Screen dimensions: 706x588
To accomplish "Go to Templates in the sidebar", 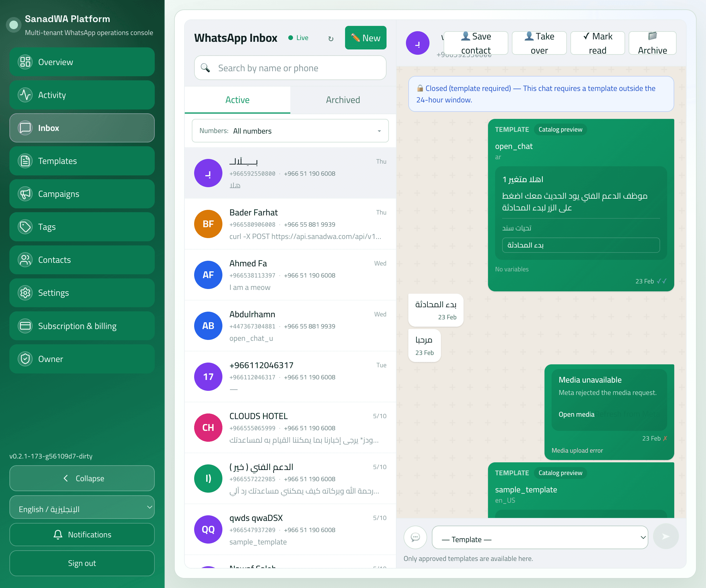I will [82, 161].
